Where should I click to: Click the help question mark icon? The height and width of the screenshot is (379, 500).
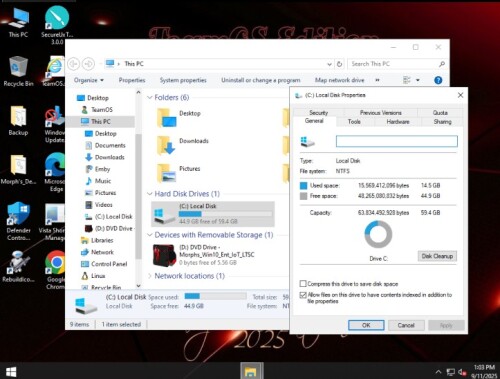(438, 80)
